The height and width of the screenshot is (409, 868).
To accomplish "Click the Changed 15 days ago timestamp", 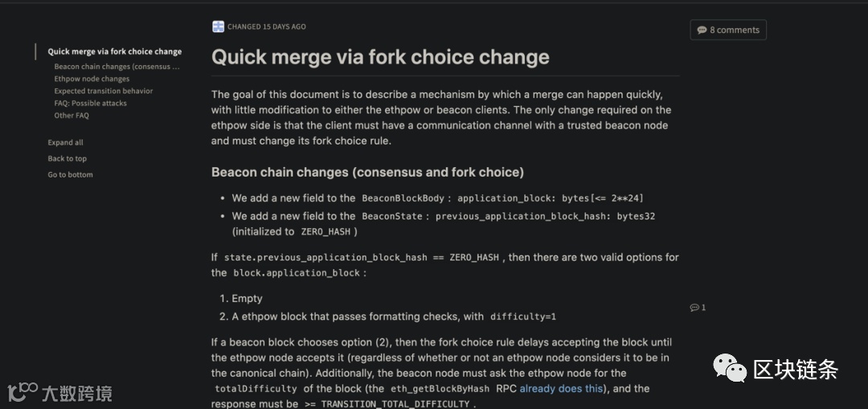I will pyautogui.click(x=266, y=27).
